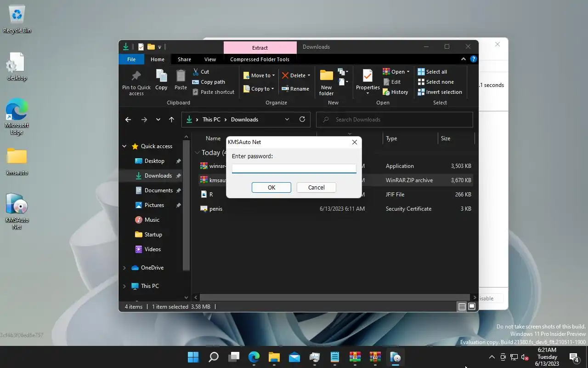This screenshot has width=588, height=368.
Task: Select Pictures in navigation pane
Action: (154, 205)
